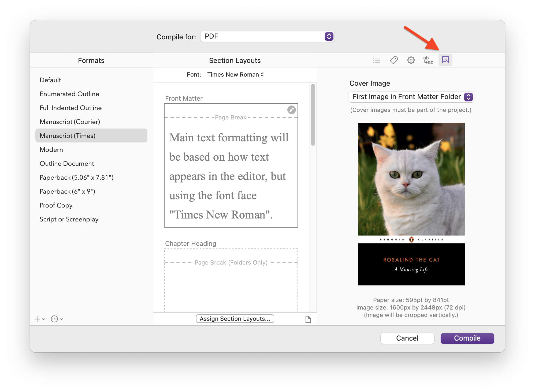Click the add format plus button
Viewport: 535px width, 392px height.
[x=37, y=319]
